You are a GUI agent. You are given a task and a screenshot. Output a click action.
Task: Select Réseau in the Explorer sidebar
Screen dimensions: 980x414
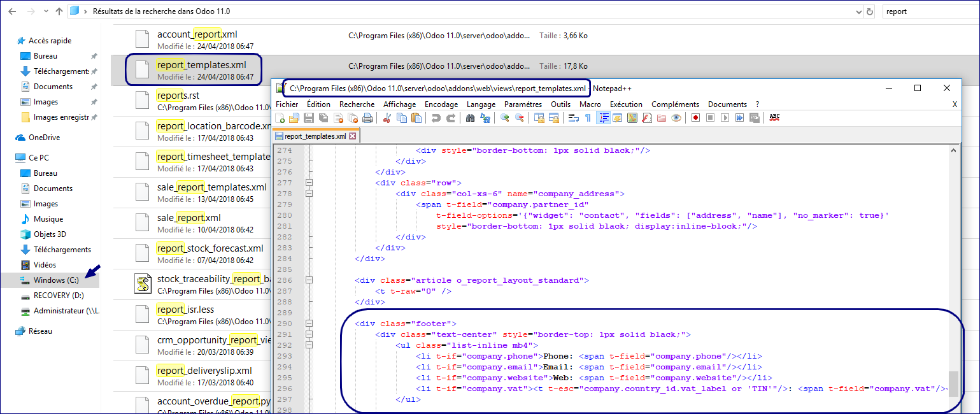pyautogui.click(x=35, y=331)
